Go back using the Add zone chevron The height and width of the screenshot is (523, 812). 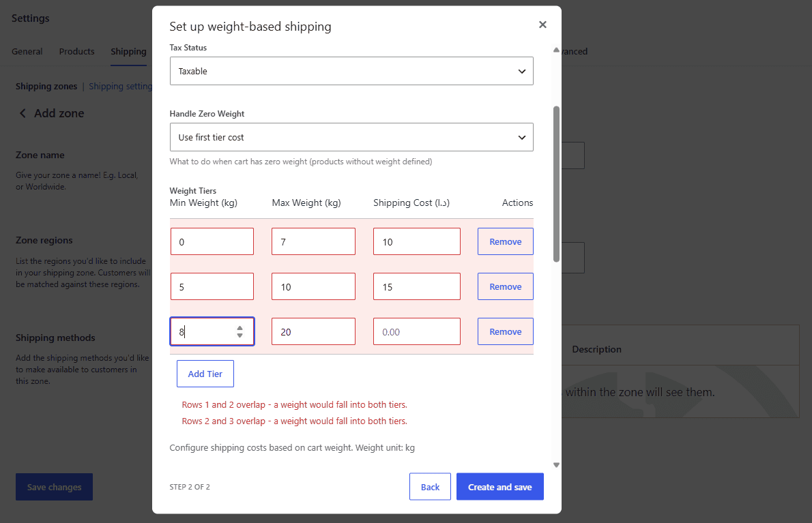point(23,113)
